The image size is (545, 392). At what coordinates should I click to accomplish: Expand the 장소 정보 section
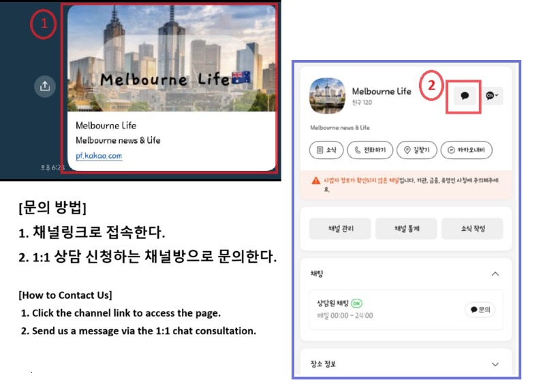click(x=495, y=364)
